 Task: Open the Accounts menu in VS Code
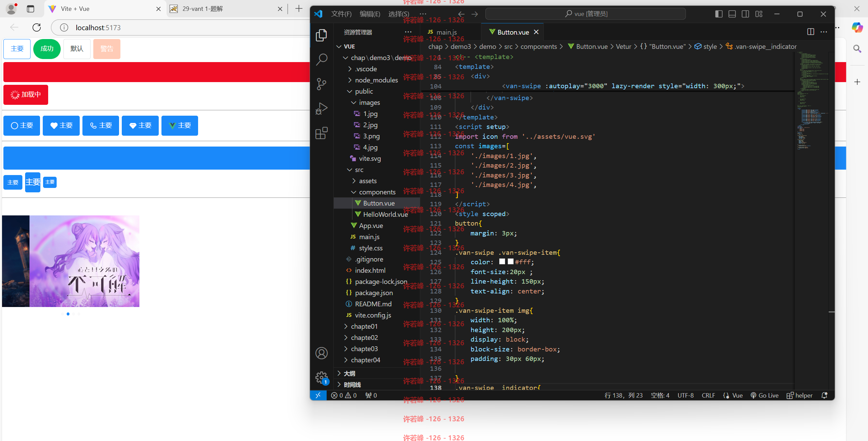321,353
